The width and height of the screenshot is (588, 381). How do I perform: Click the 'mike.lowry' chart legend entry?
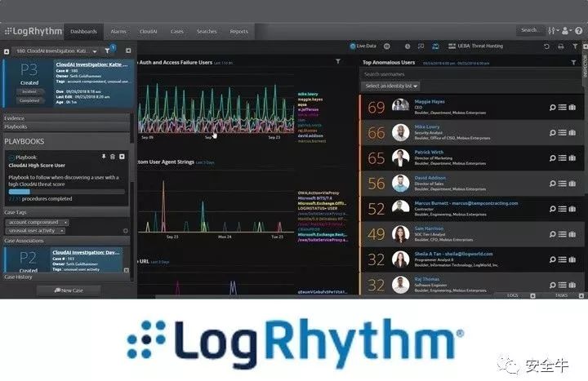point(308,94)
